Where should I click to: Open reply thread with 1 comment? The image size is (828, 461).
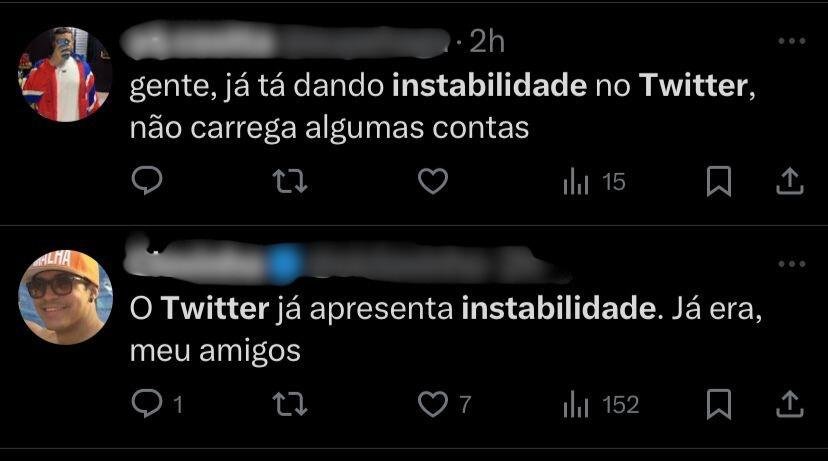(x=157, y=404)
